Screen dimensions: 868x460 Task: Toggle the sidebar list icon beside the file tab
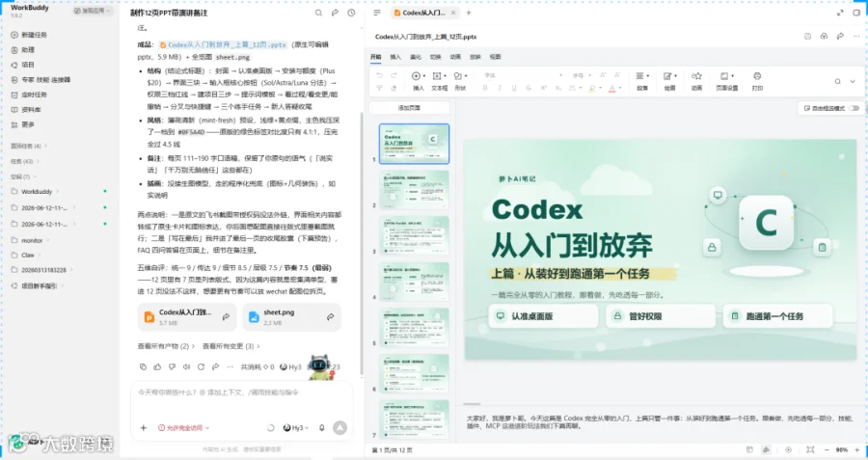(377, 13)
